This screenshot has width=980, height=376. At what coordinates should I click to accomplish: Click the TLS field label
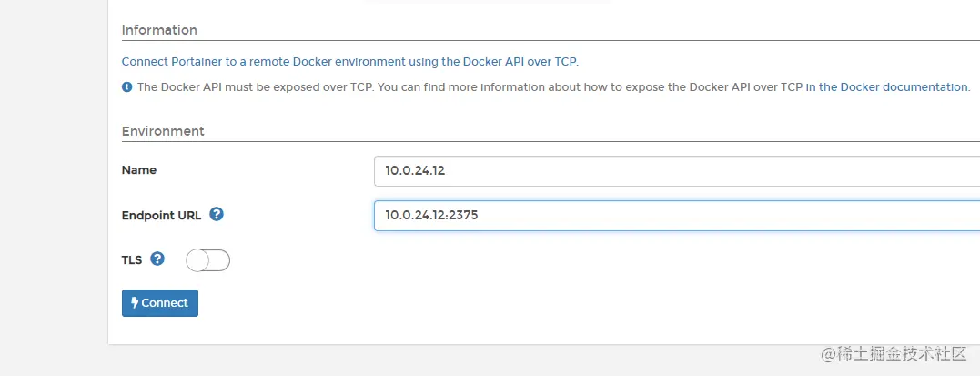(132, 259)
